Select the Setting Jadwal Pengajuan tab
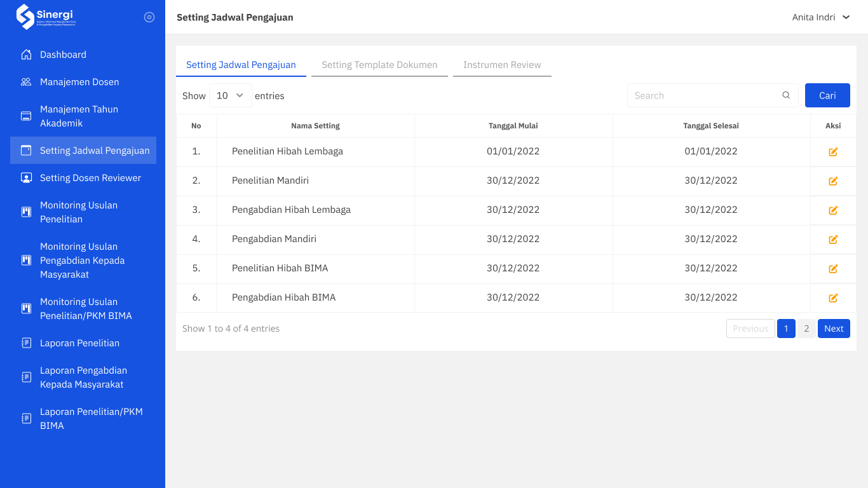This screenshot has width=868, height=488. pyautogui.click(x=241, y=65)
